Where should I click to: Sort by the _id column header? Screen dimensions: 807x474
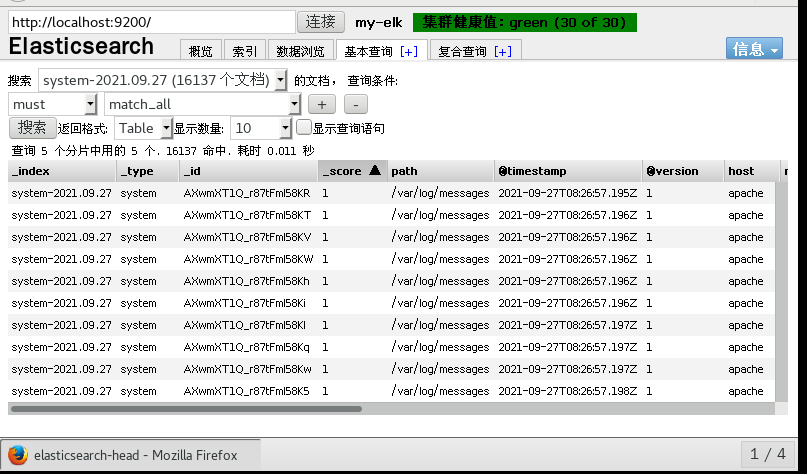point(249,171)
